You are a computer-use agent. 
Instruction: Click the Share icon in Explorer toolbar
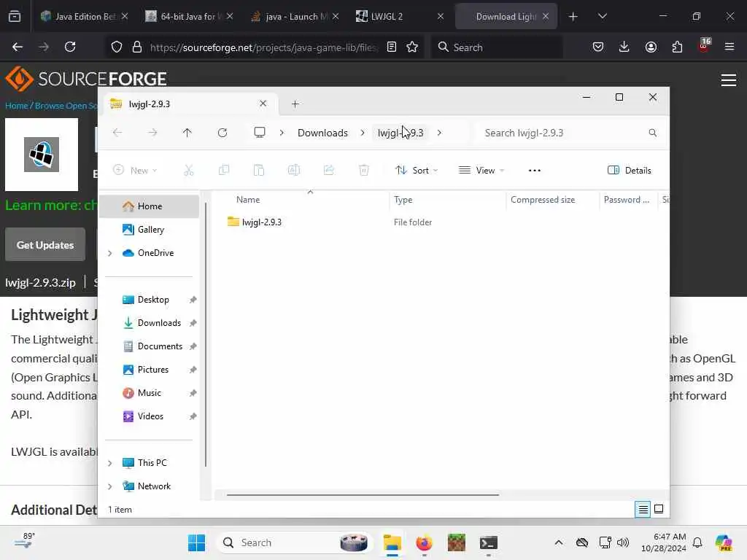pos(329,170)
